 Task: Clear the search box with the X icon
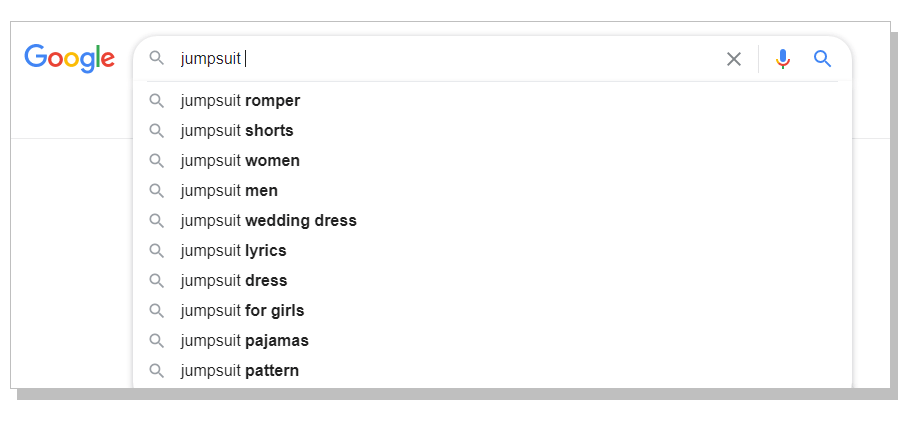(x=734, y=59)
